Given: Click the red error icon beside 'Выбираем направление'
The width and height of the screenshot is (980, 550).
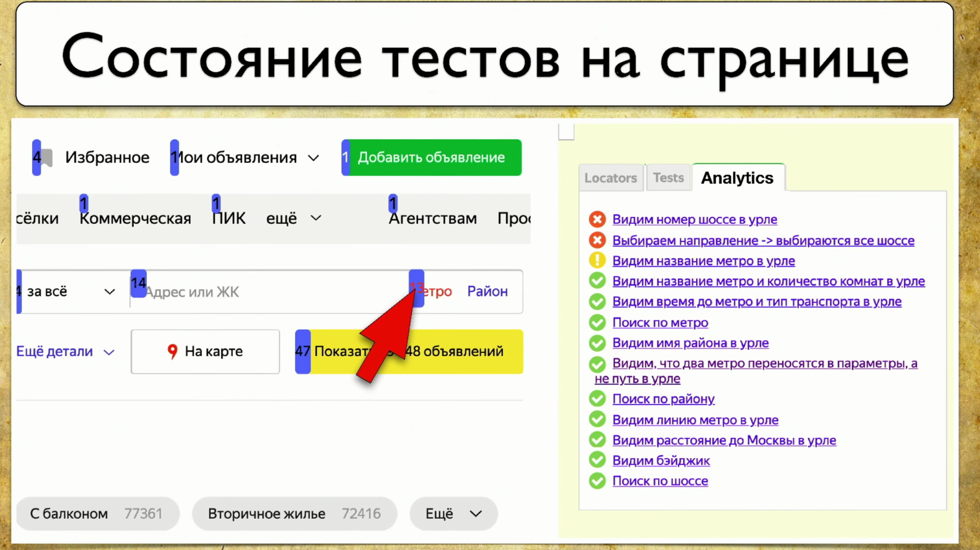Looking at the screenshot, I should [x=597, y=240].
